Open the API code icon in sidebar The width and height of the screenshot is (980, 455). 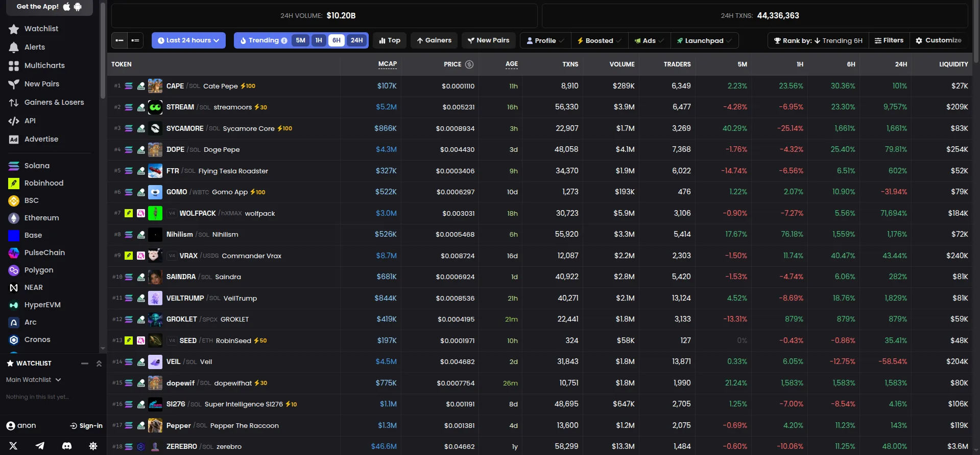tap(14, 121)
